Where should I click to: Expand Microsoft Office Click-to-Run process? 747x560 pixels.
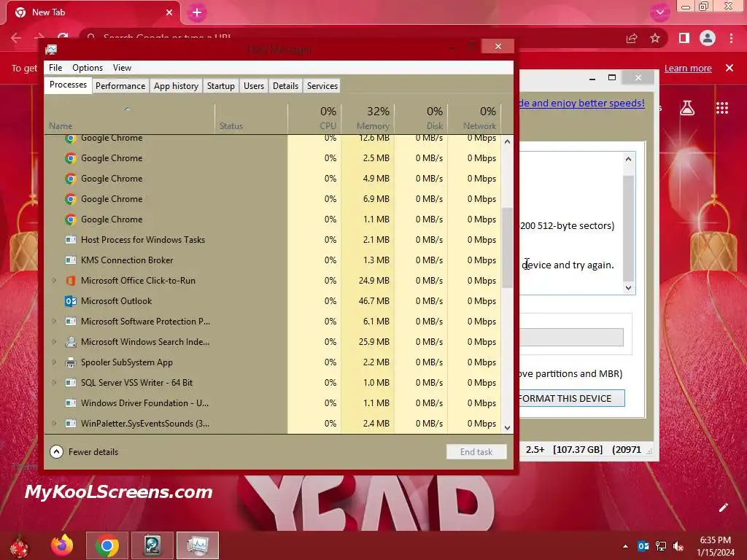tap(54, 281)
